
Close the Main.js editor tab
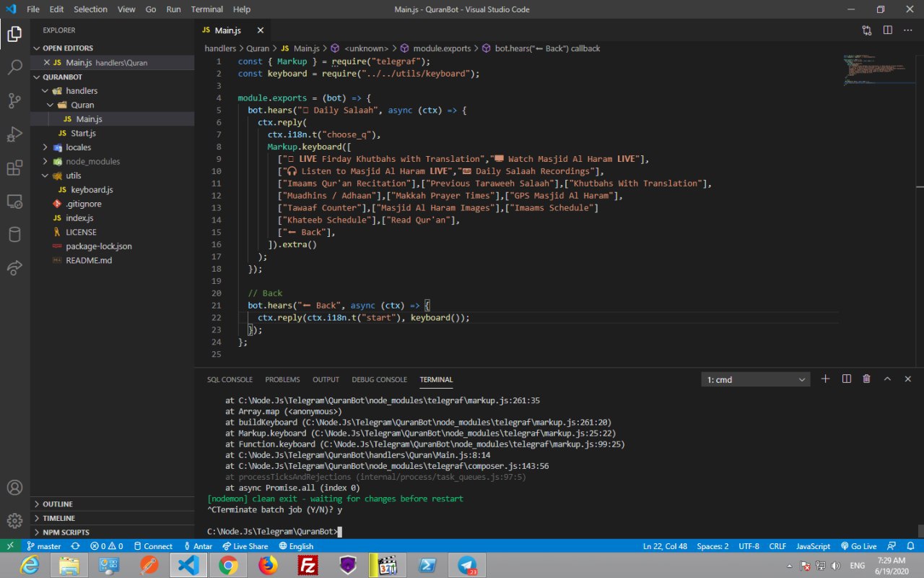[x=261, y=30]
